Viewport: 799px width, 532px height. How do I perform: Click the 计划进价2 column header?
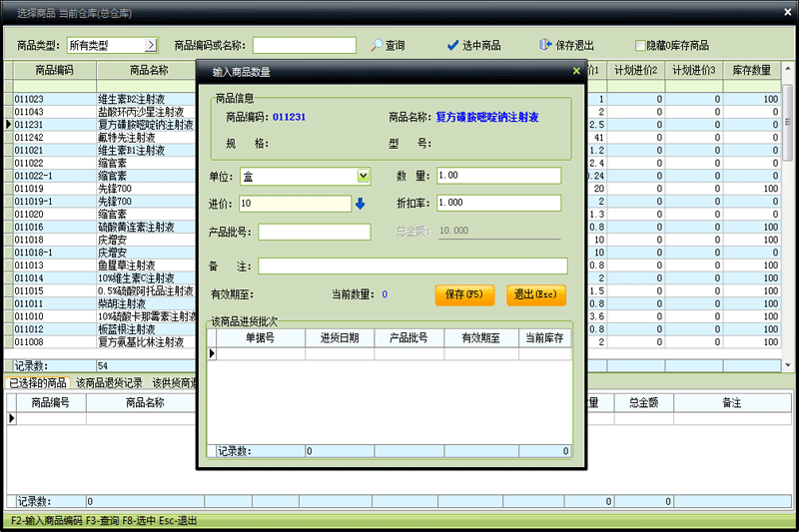click(636, 70)
